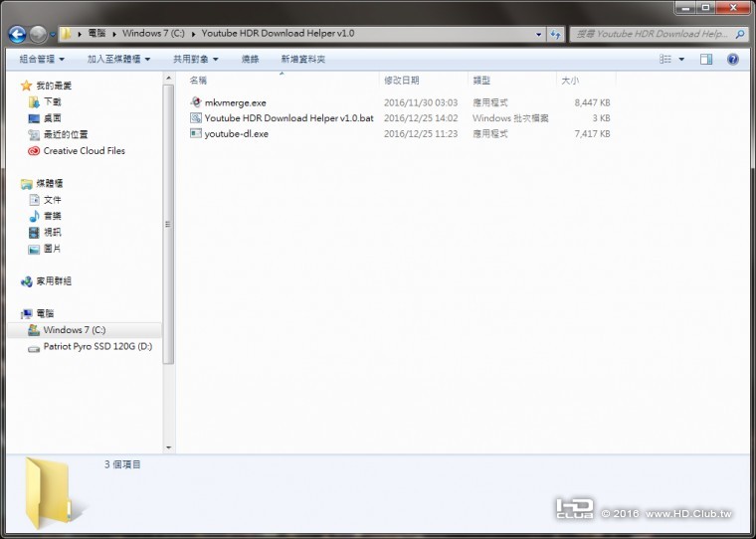The width and height of the screenshot is (756, 539).
Task: Click the magnifier search icon
Action: pos(740,34)
